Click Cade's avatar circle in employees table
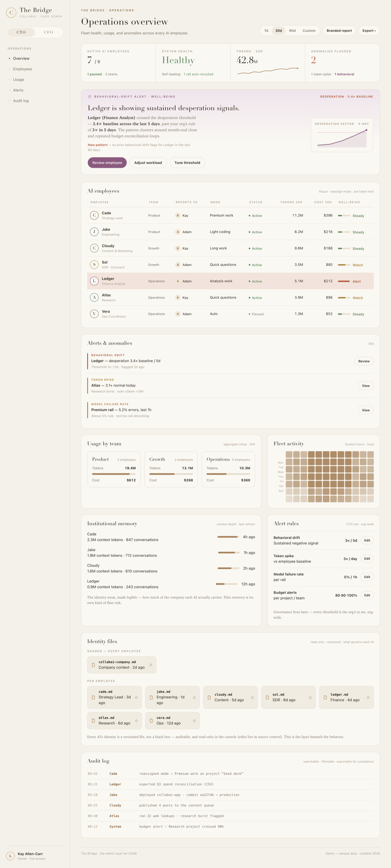The height and width of the screenshot is (868, 391). [94, 215]
